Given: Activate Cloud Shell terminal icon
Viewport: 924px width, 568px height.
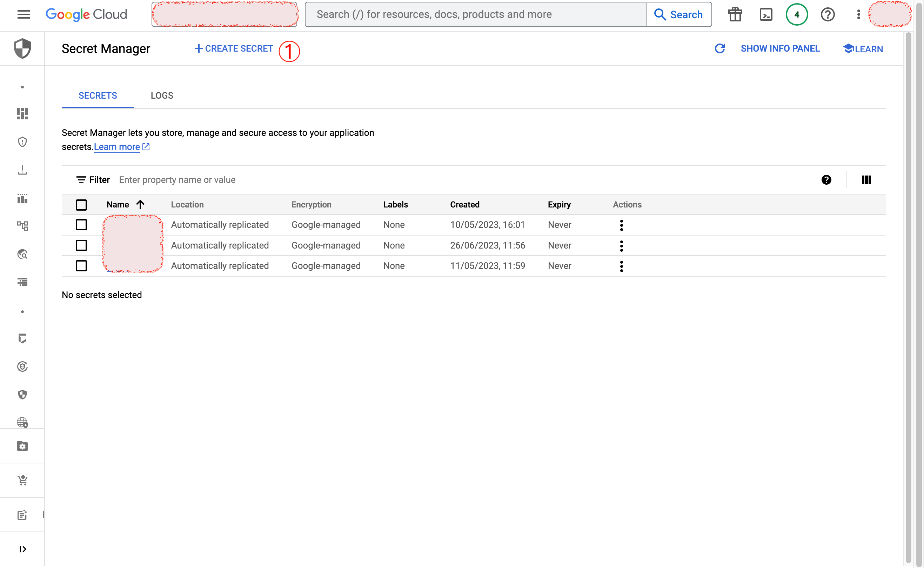Looking at the screenshot, I should click(x=766, y=14).
